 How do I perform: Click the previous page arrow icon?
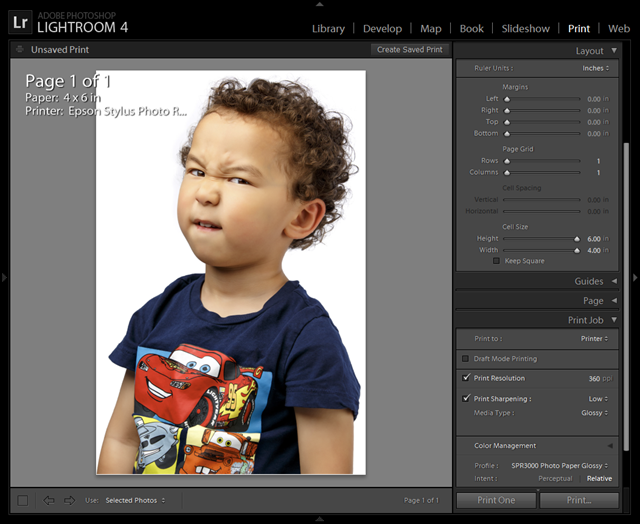[x=48, y=500]
